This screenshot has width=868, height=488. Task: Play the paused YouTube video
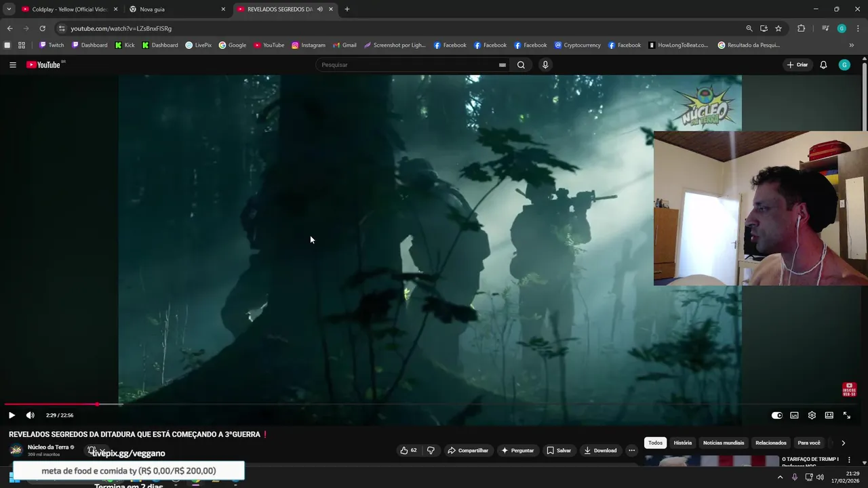12,415
